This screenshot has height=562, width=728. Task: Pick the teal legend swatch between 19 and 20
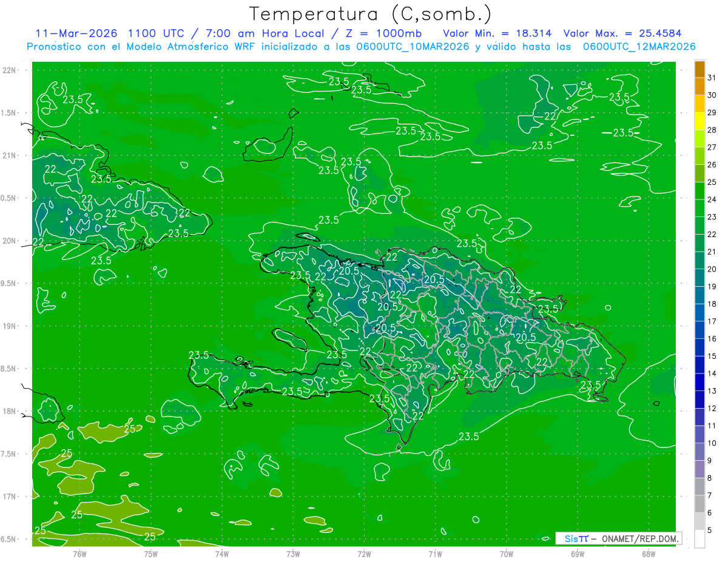699,278
